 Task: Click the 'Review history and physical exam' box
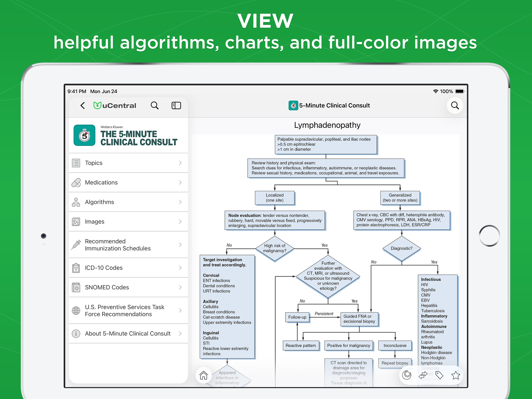coord(326,168)
